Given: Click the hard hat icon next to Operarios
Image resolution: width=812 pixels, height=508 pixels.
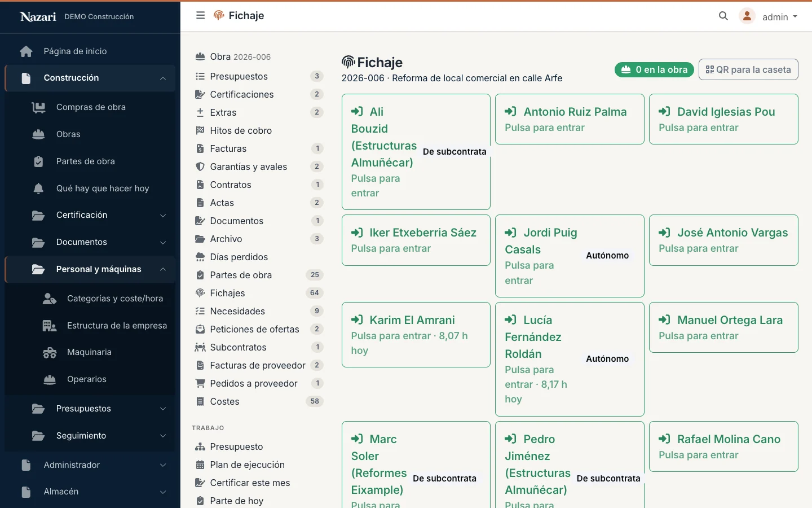Looking at the screenshot, I should coord(50,379).
